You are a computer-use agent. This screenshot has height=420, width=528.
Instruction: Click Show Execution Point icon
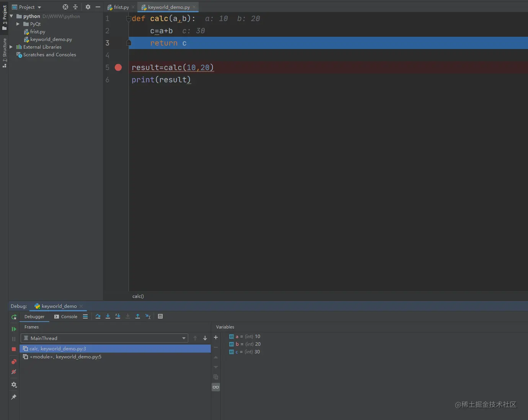pyautogui.click(x=85, y=316)
